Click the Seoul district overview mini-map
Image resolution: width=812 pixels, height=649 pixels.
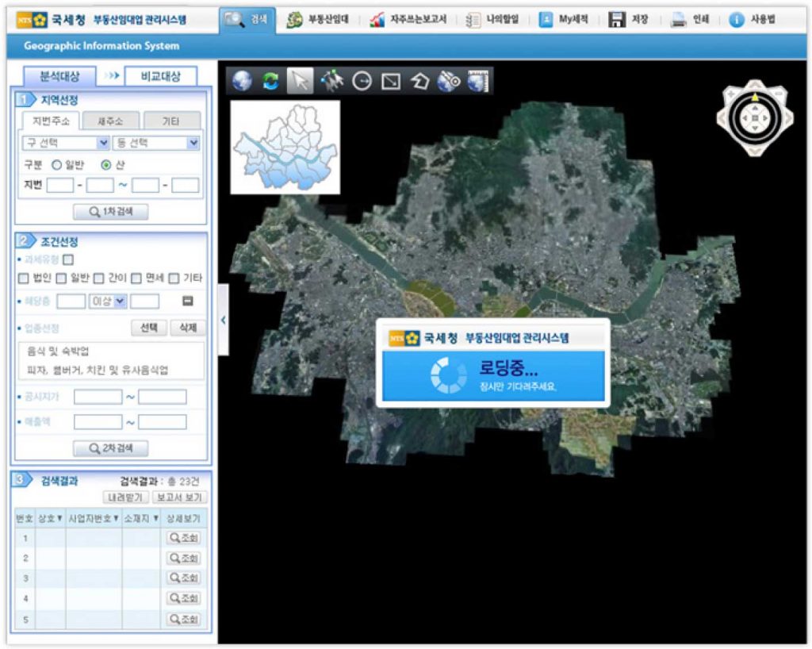coord(285,148)
